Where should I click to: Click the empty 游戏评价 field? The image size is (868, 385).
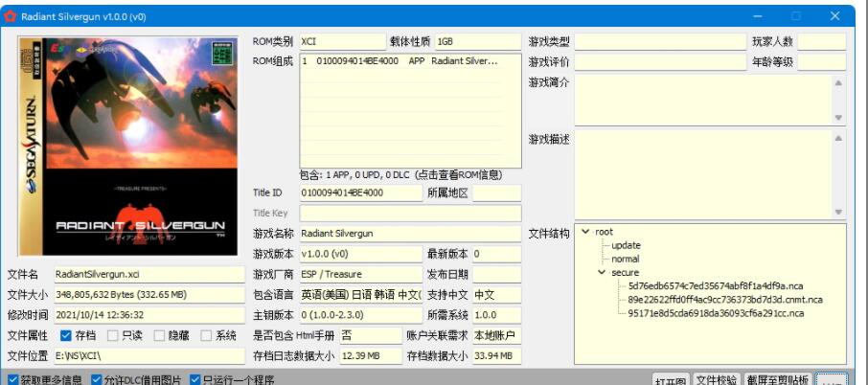coord(660,62)
